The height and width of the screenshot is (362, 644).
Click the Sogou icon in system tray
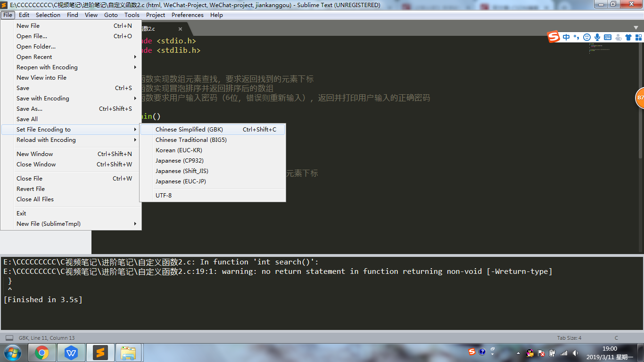pos(472,352)
